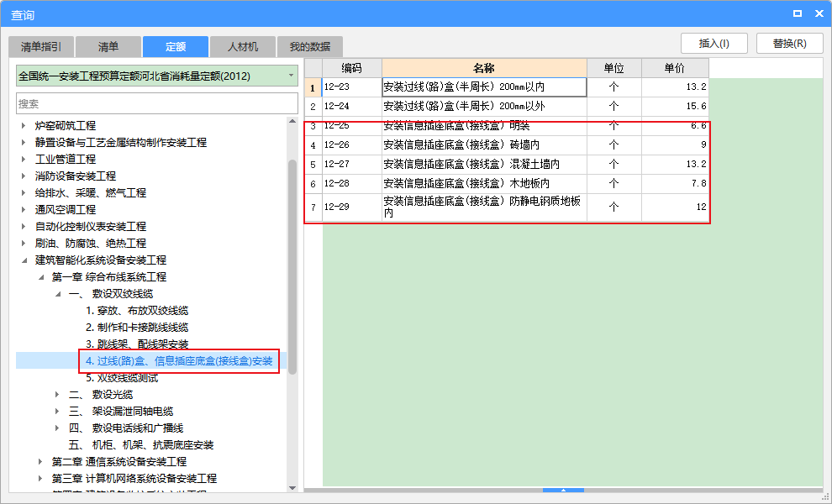Click 安装信息插座底盒(接线盒) 防静电钢质地板内 cell
This screenshot has height=504, width=832.
484,207
